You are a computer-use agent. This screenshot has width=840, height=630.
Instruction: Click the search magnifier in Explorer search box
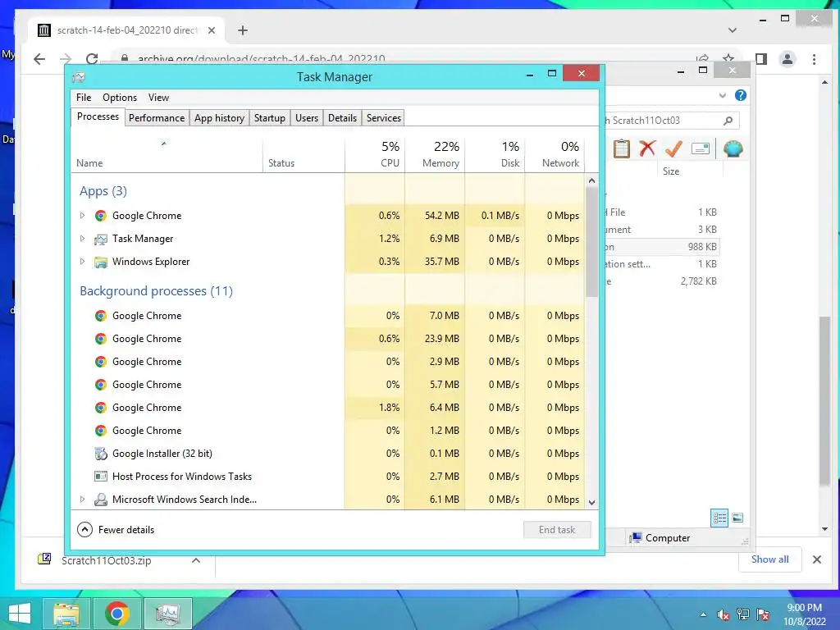[728, 121]
